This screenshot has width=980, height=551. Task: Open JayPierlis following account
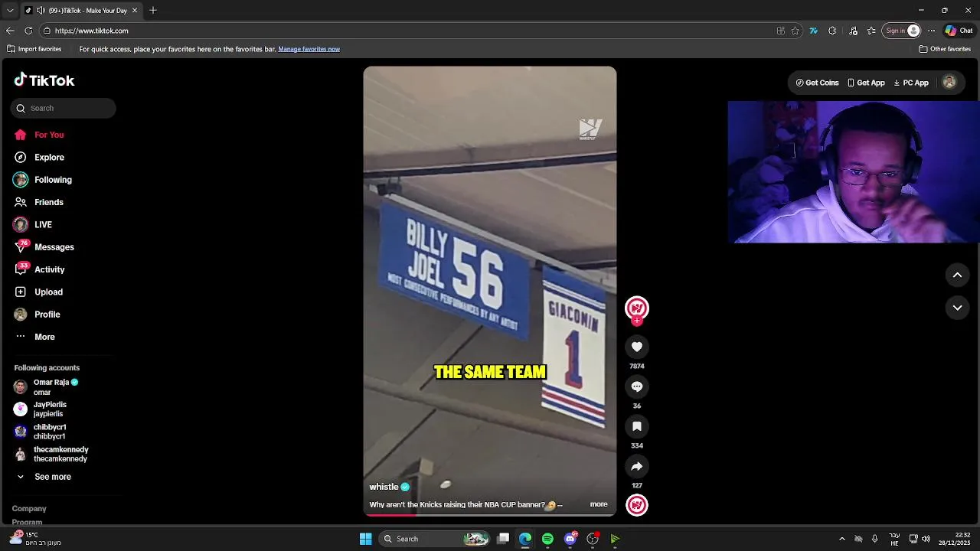(x=41, y=409)
